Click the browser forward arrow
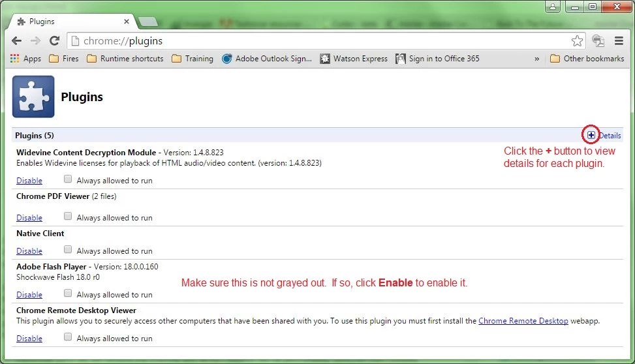Image resolution: width=635 pixels, height=364 pixels. coord(36,40)
